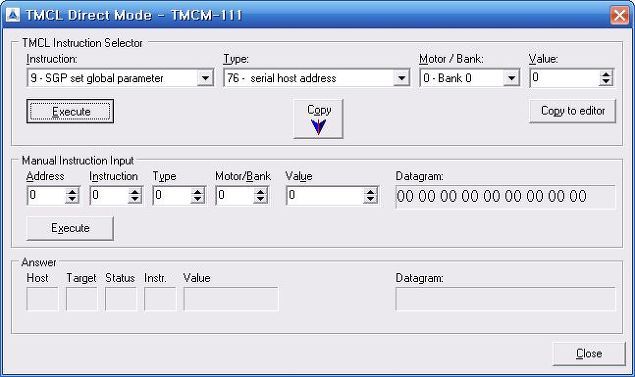Open the Type dropdown showing serial host address
Screen dimensions: 635x377
(401, 78)
